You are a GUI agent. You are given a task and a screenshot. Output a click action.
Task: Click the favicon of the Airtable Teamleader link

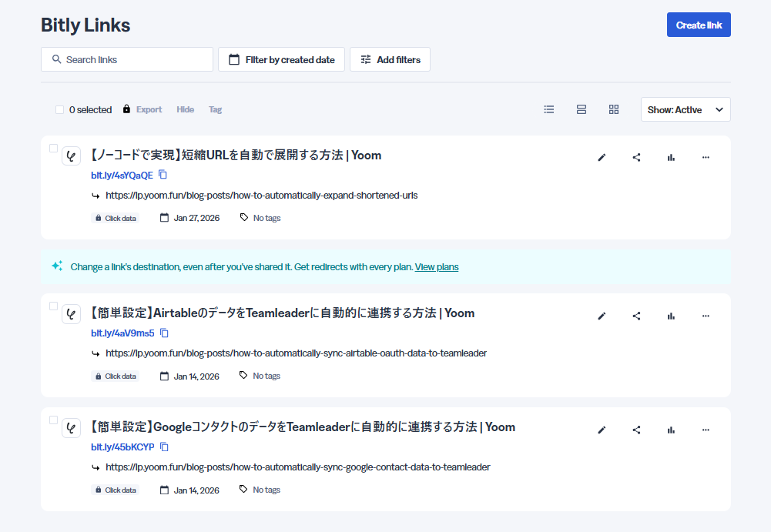coord(72,315)
